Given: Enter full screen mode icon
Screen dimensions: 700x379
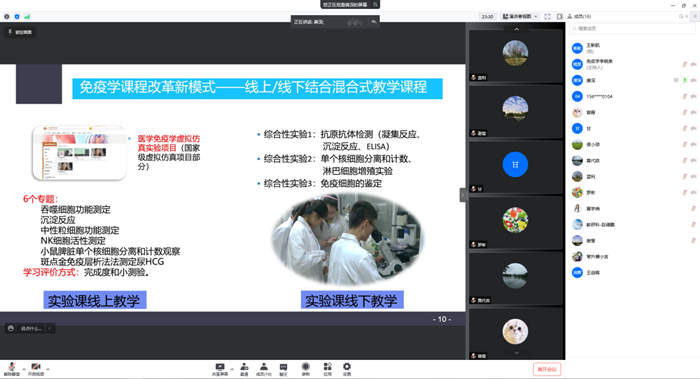Looking at the screenshot, I should 547,17.
